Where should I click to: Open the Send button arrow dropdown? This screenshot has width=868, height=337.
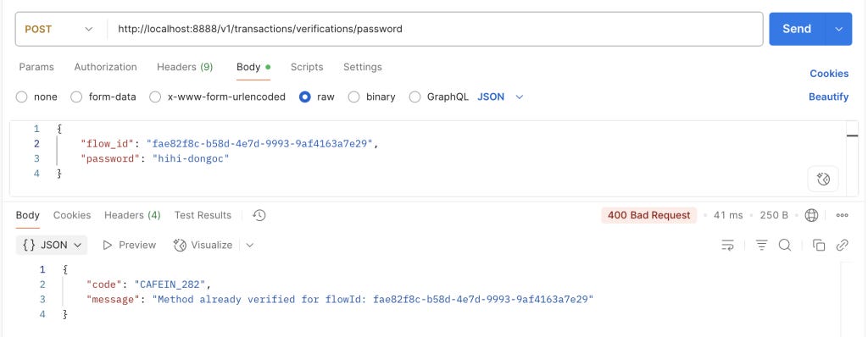point(838,29)
